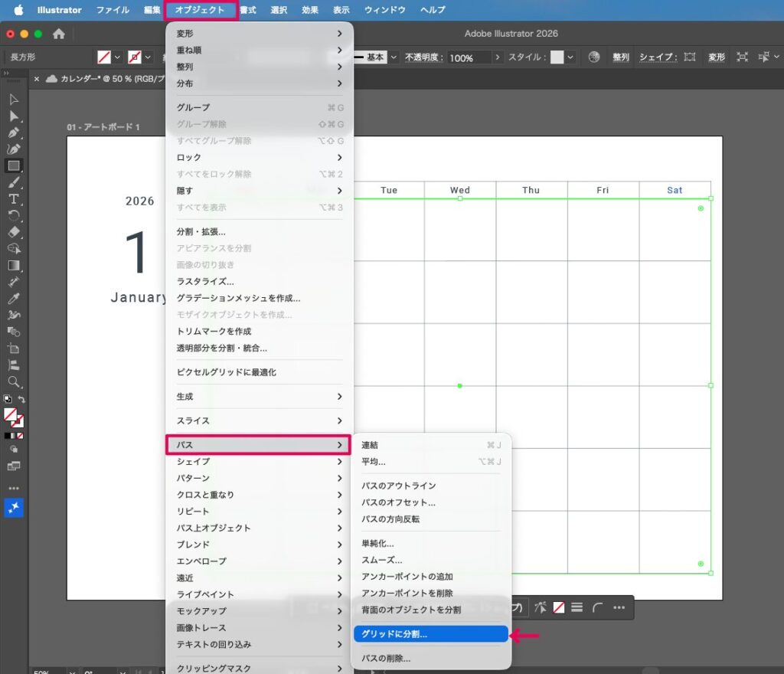Pick the Eyedropper tool

click(x=14, y=299)
